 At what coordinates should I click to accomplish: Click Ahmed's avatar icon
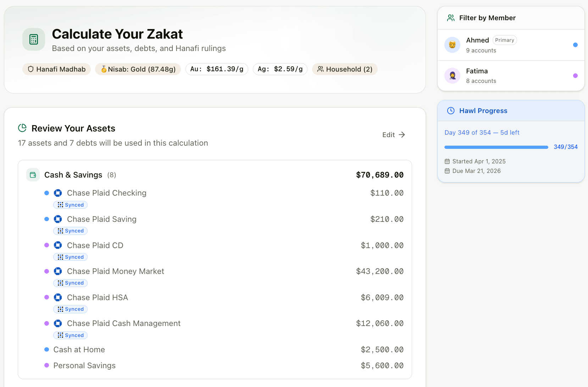452,45
